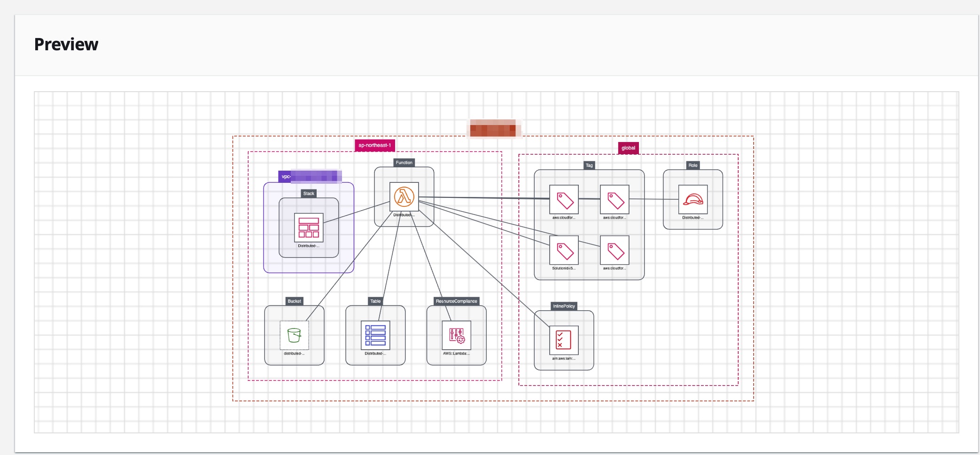Select the Tag group title badge
The width and height of the screenshot is (980, 455).
click(589, 165)
